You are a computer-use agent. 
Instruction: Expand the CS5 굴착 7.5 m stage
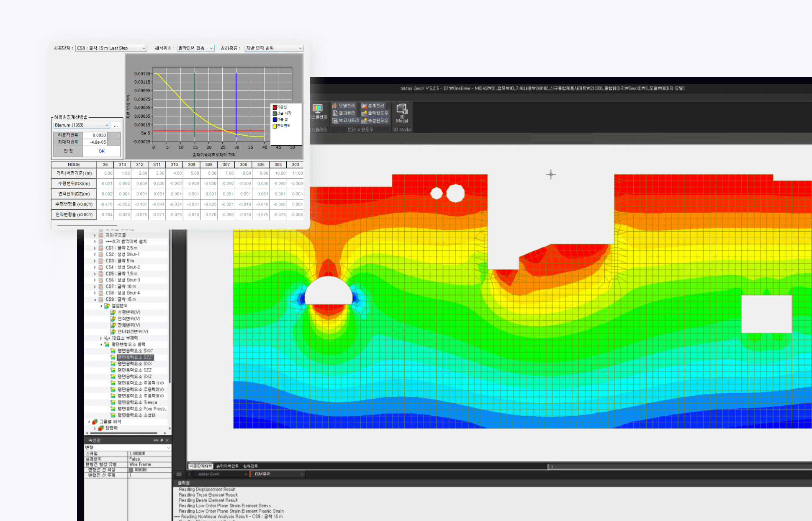(95, 273)
